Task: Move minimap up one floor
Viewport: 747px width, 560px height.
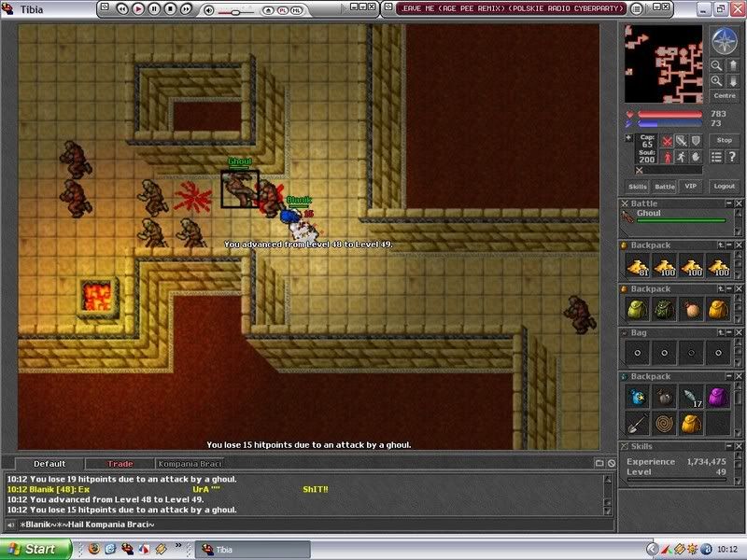Action: pyautogui.click(x=732, y=65)
